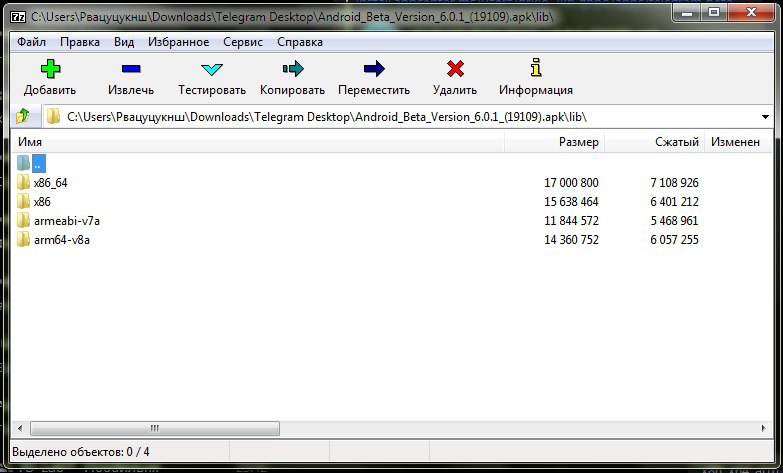This screenshot has width=783, height=473.
Task: Click size value 15 638 464
Action: pos(571,201)
